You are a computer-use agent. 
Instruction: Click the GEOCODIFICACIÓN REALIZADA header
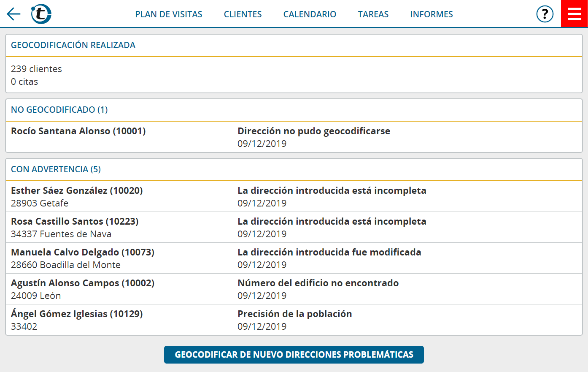point(73,45)
